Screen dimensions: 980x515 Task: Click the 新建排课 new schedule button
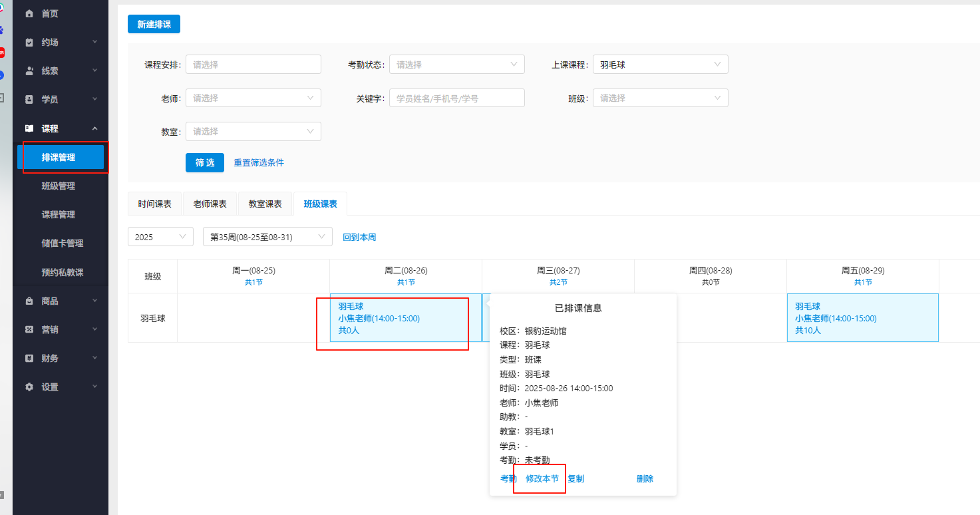click(x=154, y=23)
